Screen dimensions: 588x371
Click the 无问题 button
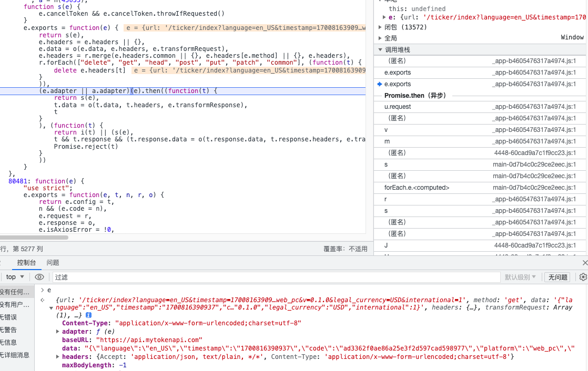pos(557,277)
